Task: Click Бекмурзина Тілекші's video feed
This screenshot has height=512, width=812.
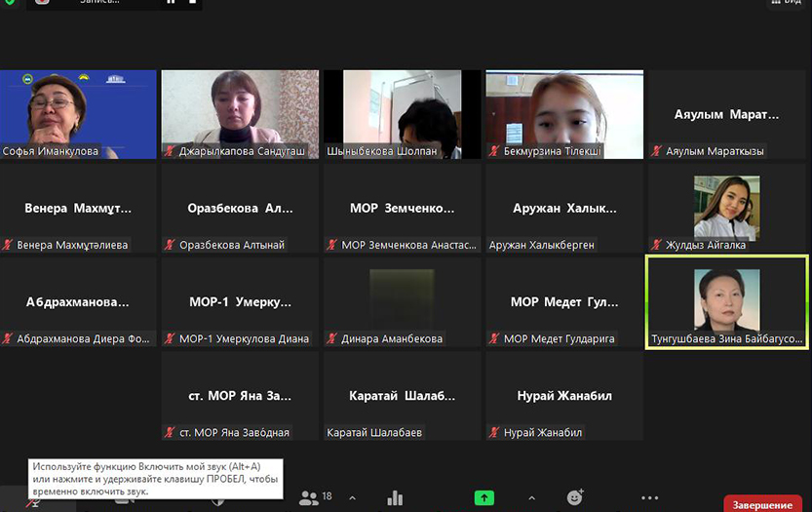Action: 564,113
